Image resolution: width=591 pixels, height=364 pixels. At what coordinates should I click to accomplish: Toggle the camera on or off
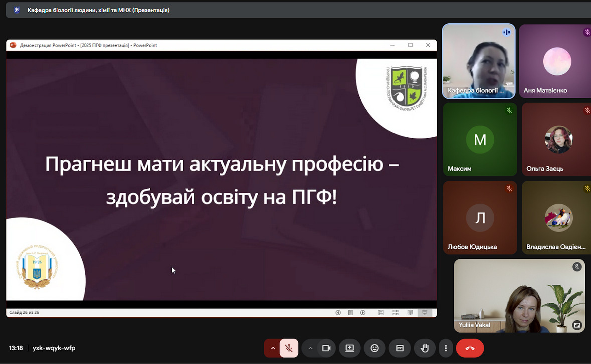[326, 348]
